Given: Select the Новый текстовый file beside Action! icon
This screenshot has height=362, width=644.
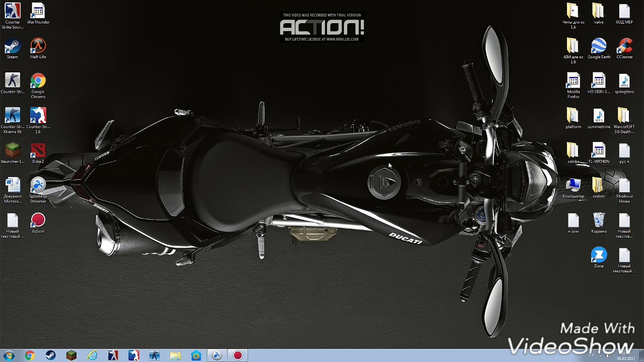Looking at the screenshot, I should point(13,225).
